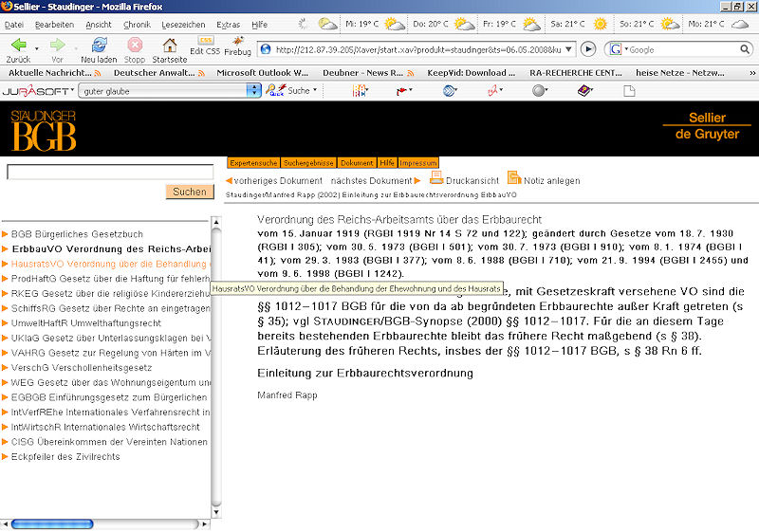Open the Jurasoft search term dropdown
Screen dimensions: 759x532
253,90
